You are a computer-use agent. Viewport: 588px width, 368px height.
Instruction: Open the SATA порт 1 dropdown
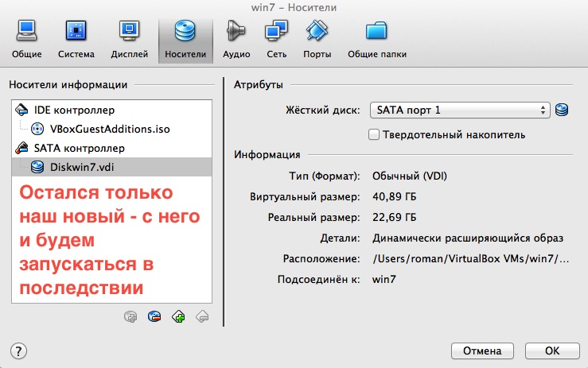(460, 110)
